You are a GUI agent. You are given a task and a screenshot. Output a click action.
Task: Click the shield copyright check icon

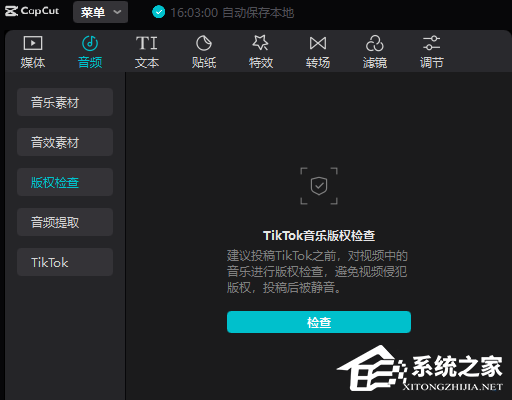point(319,186)
